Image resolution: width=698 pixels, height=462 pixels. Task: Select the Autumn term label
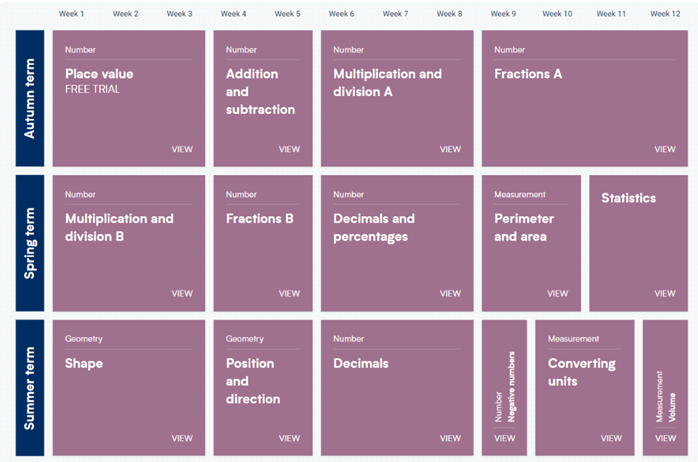(x=30, y=98)
